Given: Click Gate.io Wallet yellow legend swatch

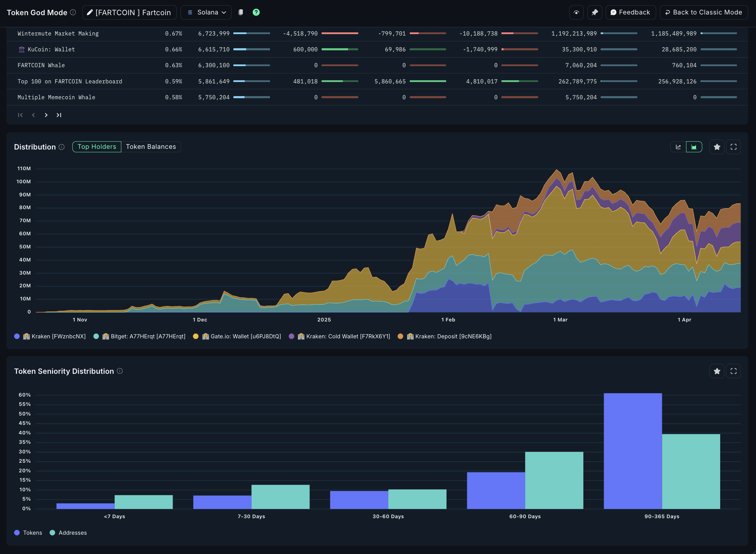Looking at the screenshot, I should pyautogui.click(x=196, y=337).
